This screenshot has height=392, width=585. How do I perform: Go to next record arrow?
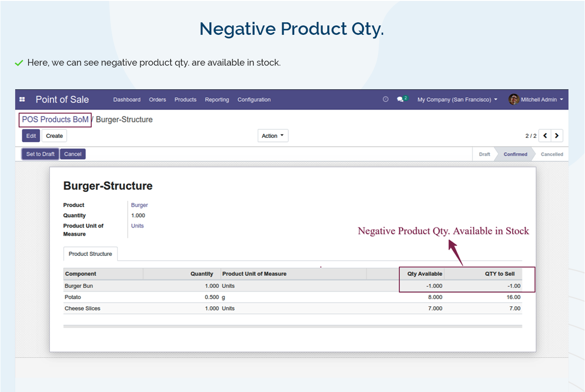point(557,136)
